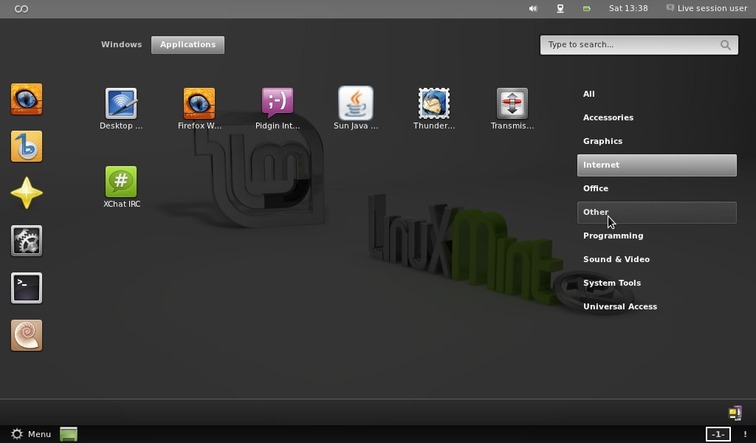Viewport: 756px width, 443px height.
Task: Open the Live session user menu
Action: pyautogui.click(x=706, y=8)
